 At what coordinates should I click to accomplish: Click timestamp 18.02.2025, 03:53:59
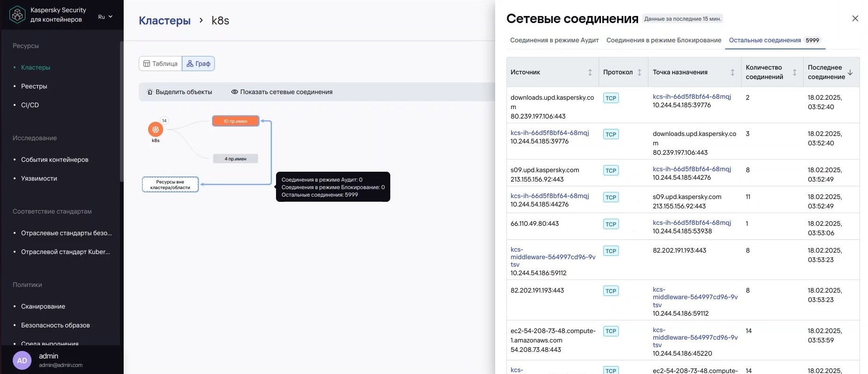tap(825, 335)
